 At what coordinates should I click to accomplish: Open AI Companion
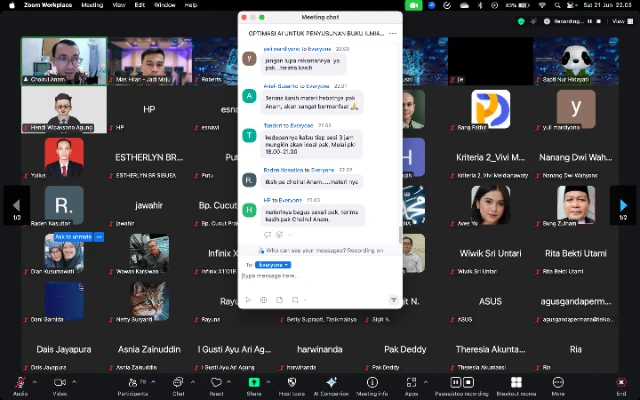coord(331,383)
